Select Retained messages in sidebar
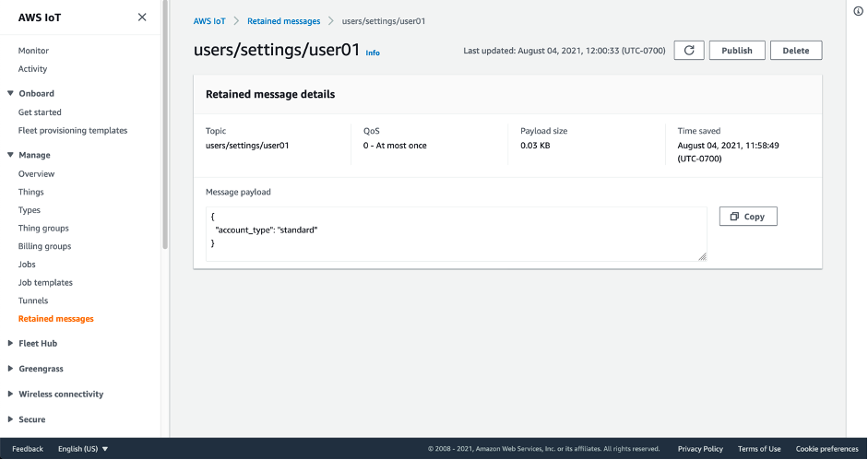 pos(56,319)
